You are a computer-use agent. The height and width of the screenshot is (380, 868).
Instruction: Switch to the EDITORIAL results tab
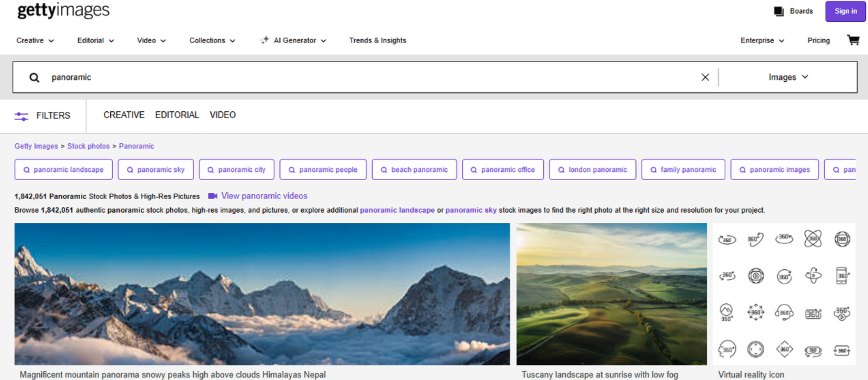177,115
